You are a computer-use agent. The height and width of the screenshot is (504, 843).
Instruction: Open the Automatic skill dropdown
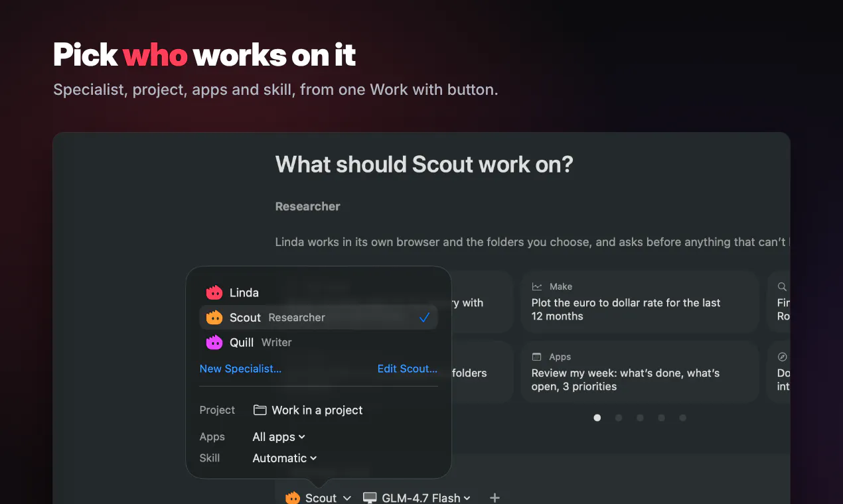pyautogui.click(x=285, y=458)
